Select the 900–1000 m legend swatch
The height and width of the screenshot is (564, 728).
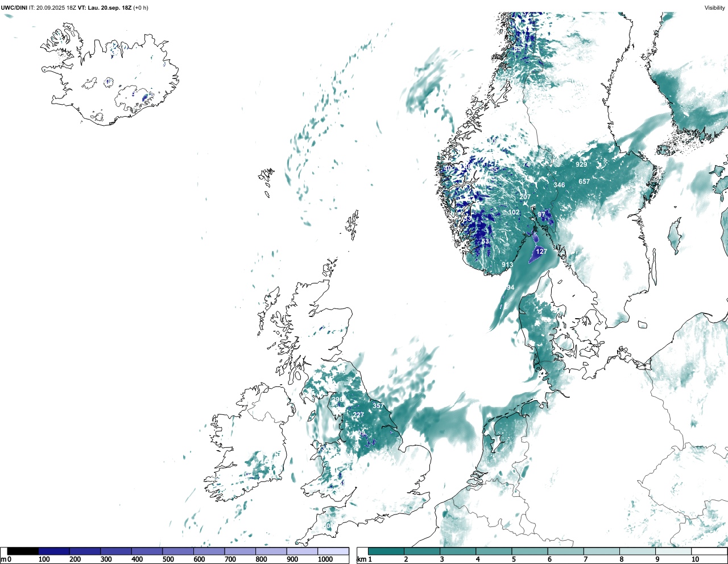tap(302, 551)
